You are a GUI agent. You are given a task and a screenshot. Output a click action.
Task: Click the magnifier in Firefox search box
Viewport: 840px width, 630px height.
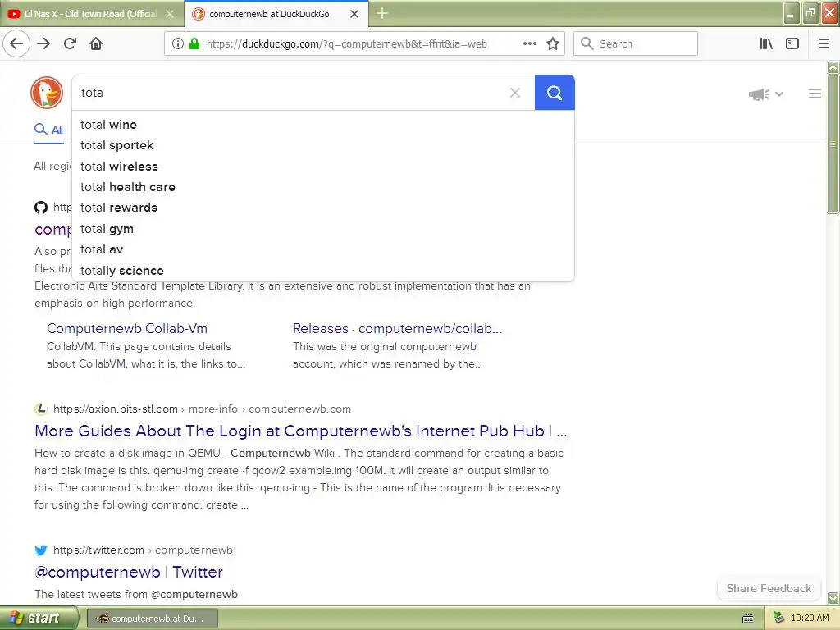(587, 43)
